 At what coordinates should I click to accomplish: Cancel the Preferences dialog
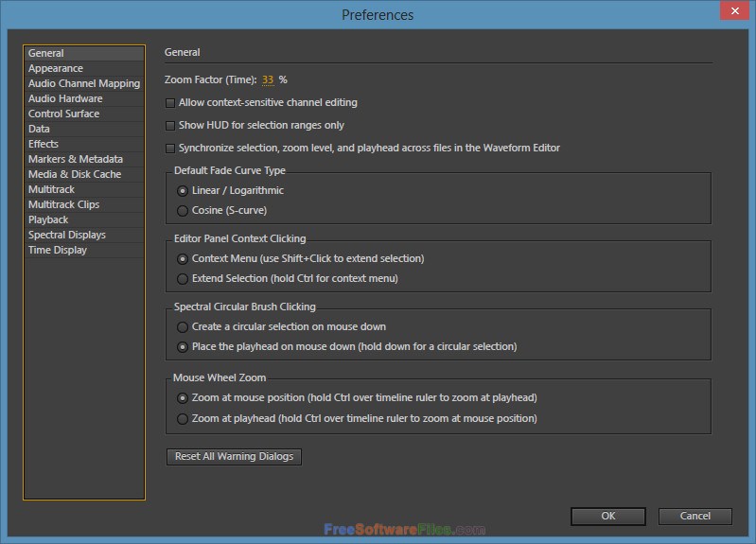694,516
